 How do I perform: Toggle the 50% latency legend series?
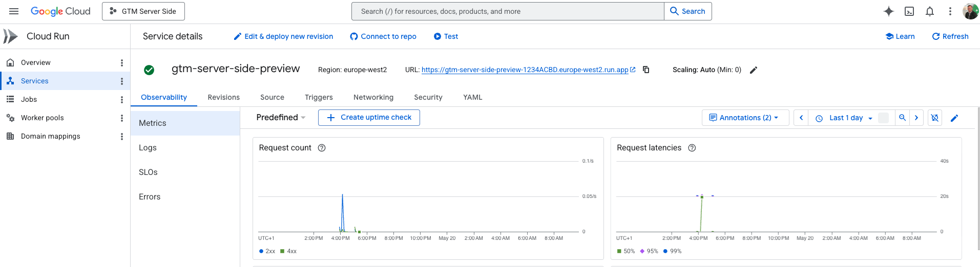(x=626, y=251)
